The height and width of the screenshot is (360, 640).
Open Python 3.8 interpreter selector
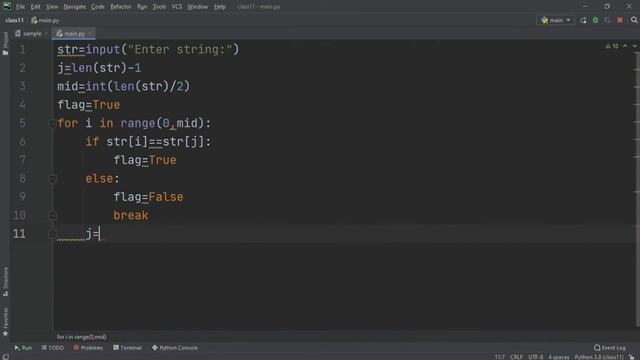599,357
